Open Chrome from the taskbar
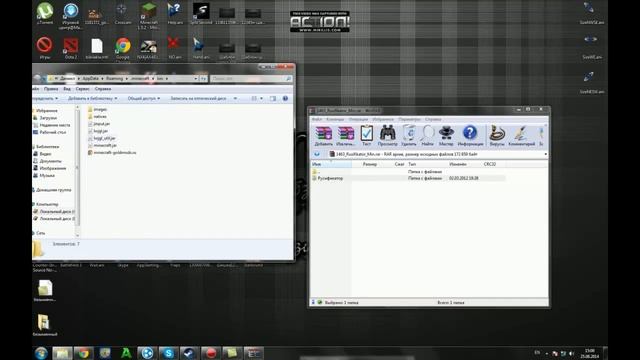 pos(84,353)
